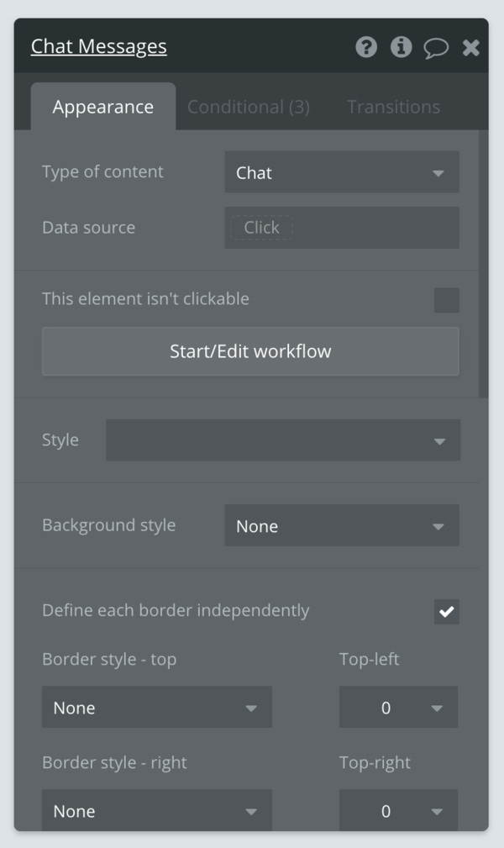Open the Transitions tab
Screen dimensions: 504x848
click(393, 107)
